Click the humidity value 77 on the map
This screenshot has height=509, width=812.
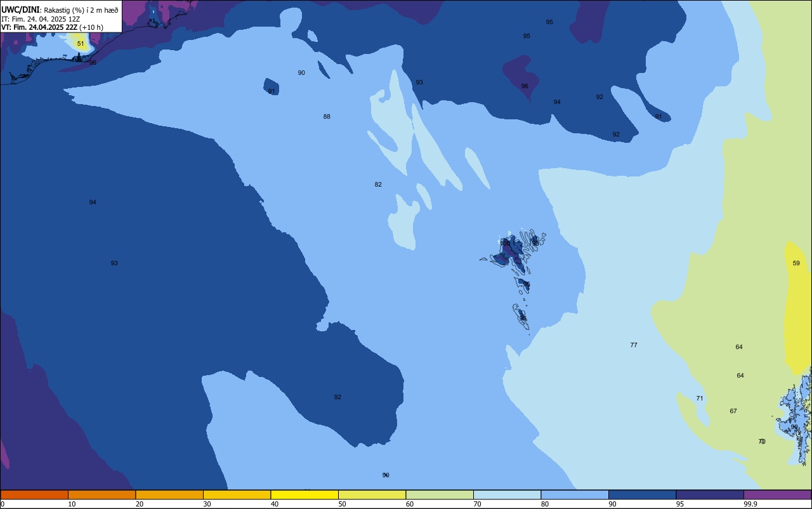point(634,345)
